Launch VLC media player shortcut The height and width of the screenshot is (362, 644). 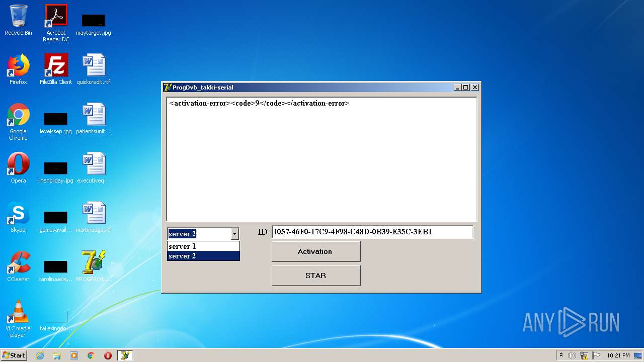pyautogui.click(x=18, y=319)
